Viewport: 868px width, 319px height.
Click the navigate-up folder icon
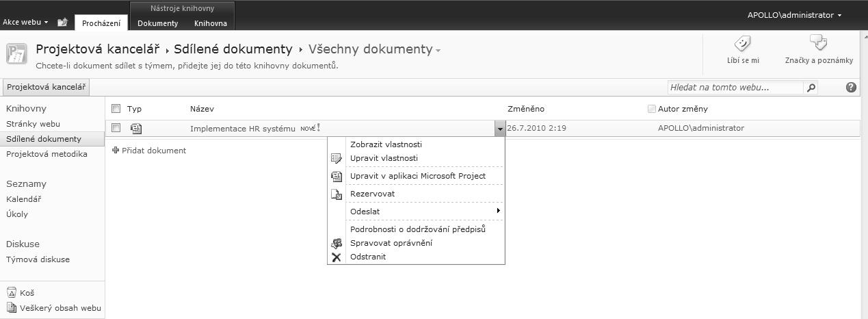click(x=63, y=23)
